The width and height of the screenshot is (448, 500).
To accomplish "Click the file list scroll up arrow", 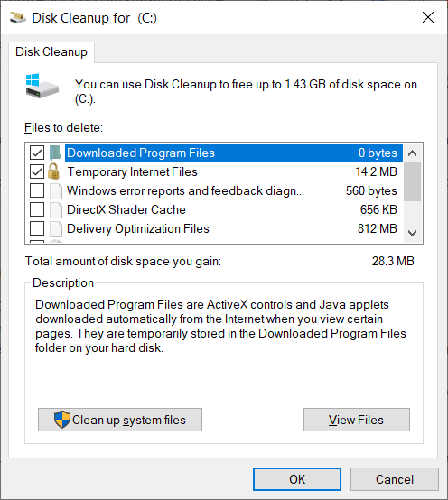I will coord(412,153).
